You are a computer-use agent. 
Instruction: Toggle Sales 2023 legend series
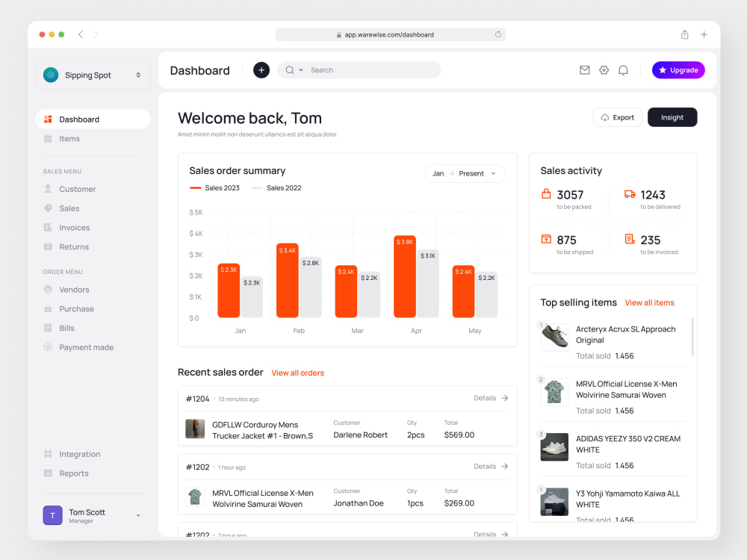click(x=214, y=187)
